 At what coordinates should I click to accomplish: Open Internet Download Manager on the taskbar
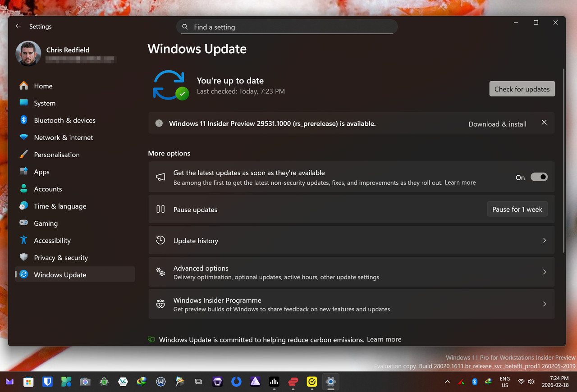142,382
